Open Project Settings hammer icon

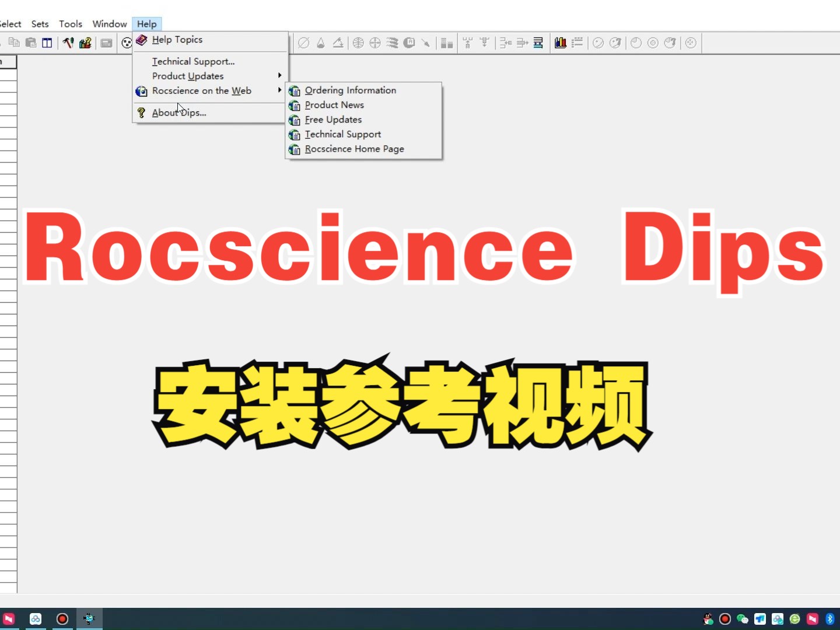(x=68, y=43)
